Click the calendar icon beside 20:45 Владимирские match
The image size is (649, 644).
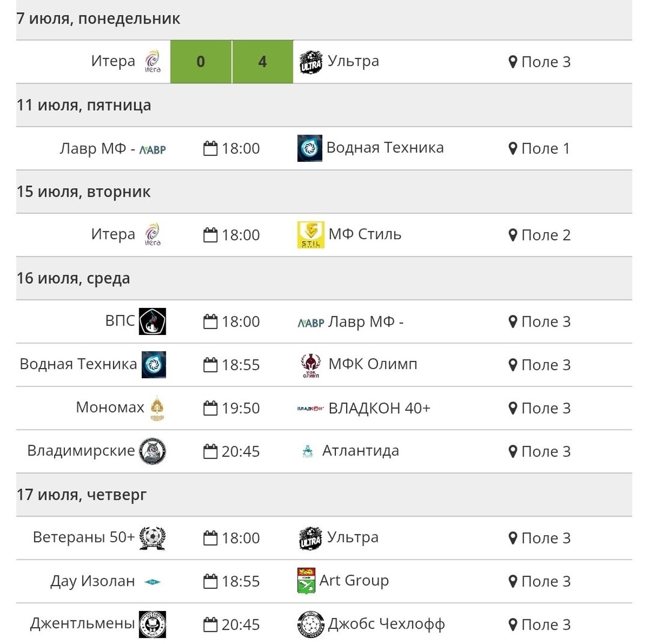point(210,451)
